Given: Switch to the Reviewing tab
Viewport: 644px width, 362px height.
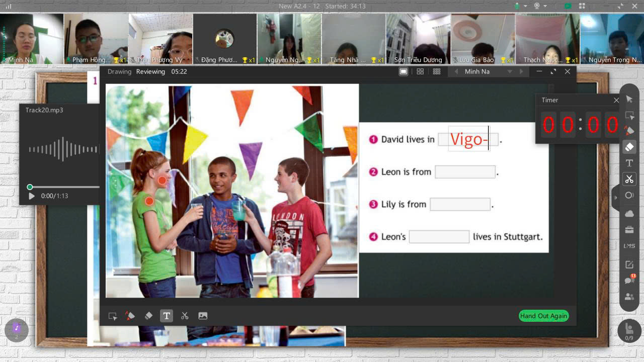Looking at the screenshot, I should [150, 71].
